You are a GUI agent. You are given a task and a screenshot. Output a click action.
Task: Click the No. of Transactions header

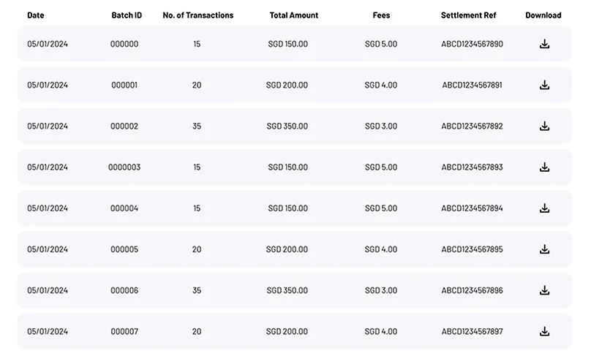coord(198,15)
